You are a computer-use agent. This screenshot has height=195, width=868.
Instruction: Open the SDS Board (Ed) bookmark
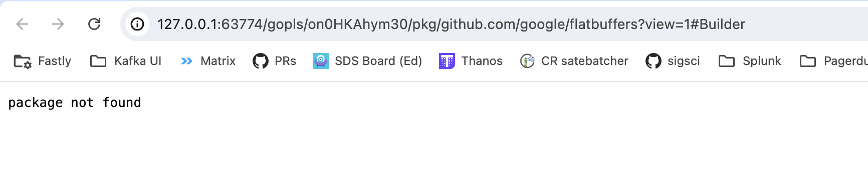[x=378, y=61]
